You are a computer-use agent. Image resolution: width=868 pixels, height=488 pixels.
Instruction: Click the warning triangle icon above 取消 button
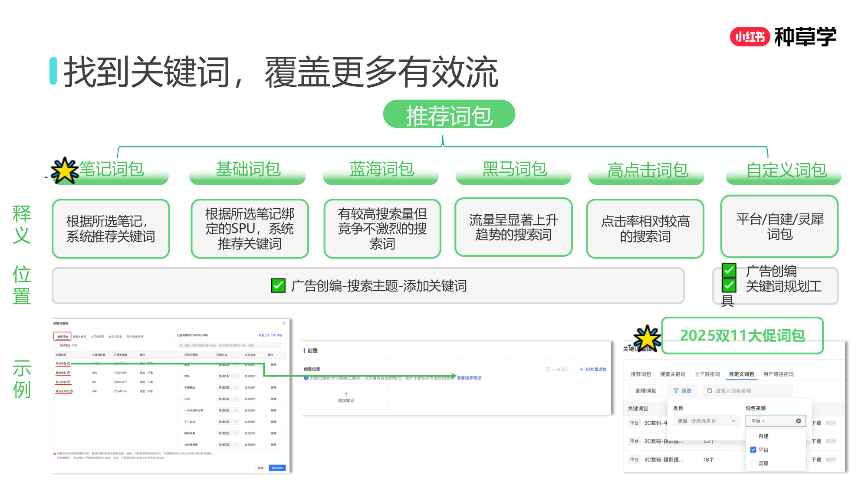[x=54, y=453]
